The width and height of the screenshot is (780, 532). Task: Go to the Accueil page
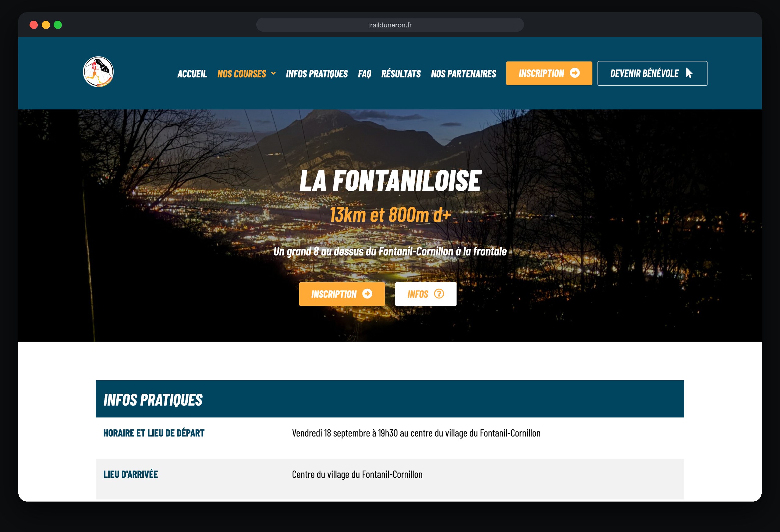[192, 74]
